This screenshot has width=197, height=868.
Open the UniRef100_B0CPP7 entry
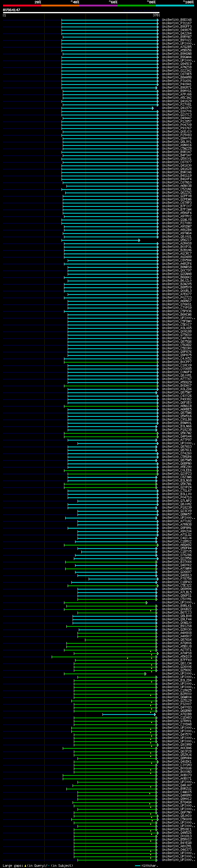177,362
